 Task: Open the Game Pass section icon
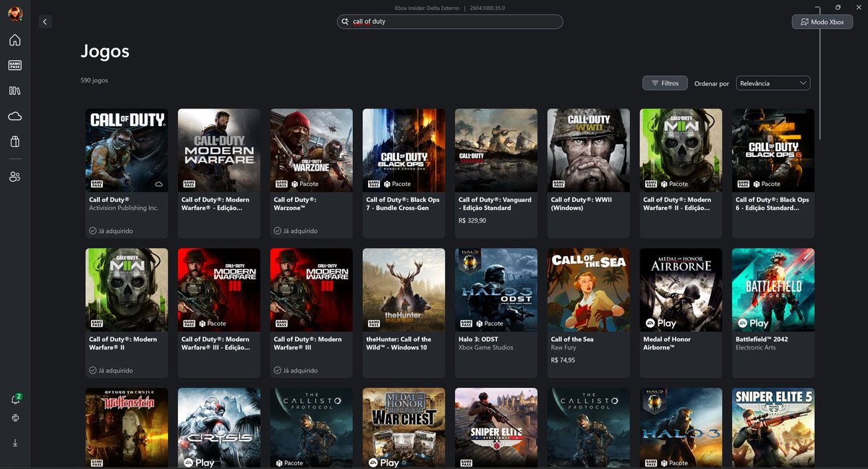[14, 65]
